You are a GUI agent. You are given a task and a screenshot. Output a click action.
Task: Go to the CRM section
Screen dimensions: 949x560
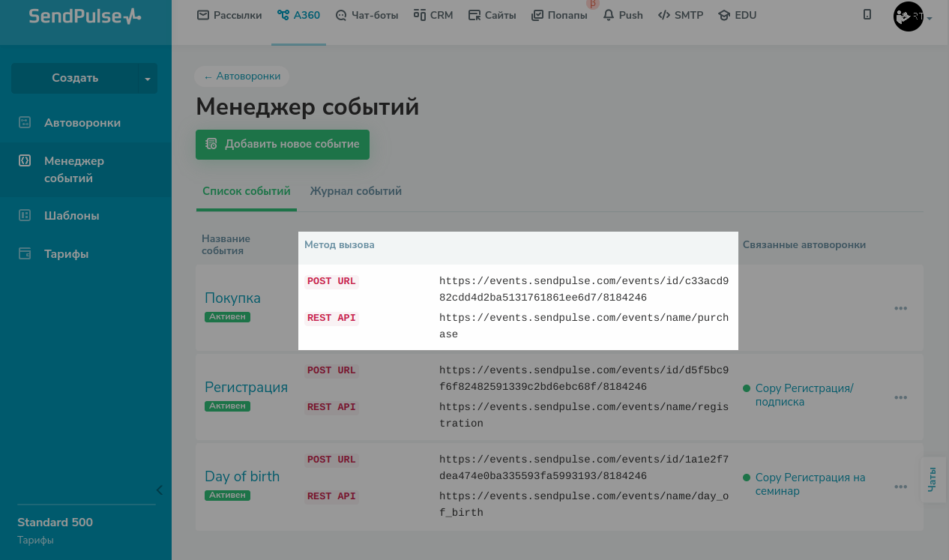pos(433,15)
